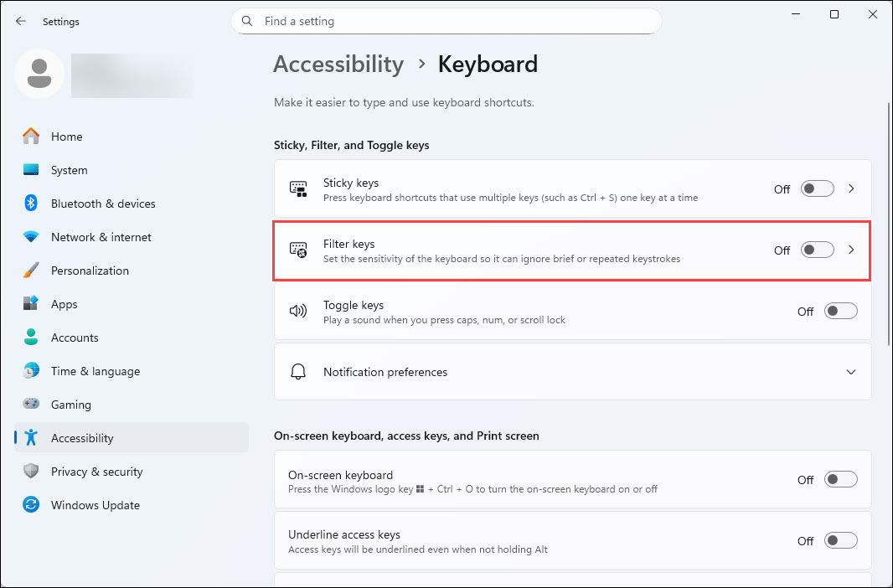This screenshot has height=588, width=893.
Task: Click the back arrow icon in Settings
Action: pyautogui.click(x=21, y=22)
